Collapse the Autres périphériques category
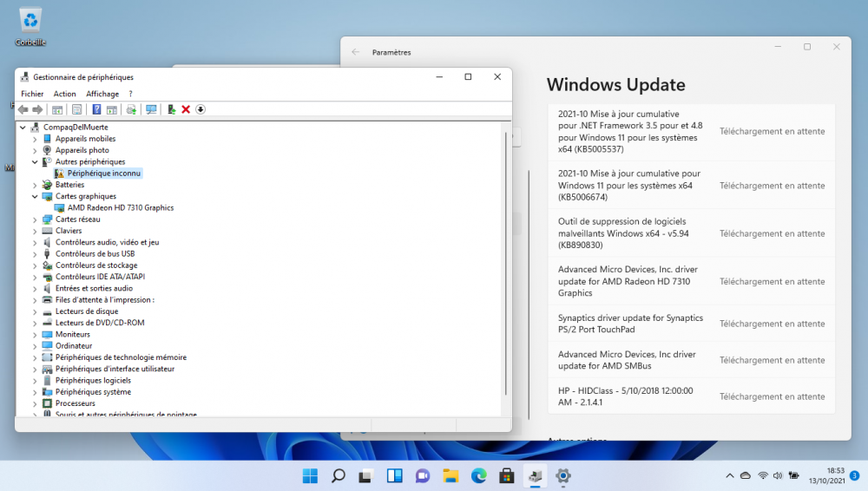868x491 pixels. click(x=35, y=162)
